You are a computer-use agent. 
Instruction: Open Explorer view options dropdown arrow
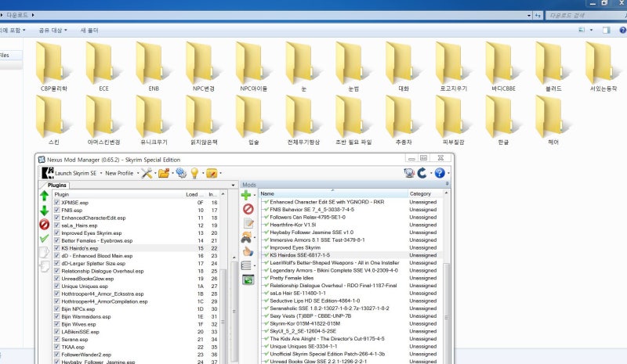(x=591, y=30)
